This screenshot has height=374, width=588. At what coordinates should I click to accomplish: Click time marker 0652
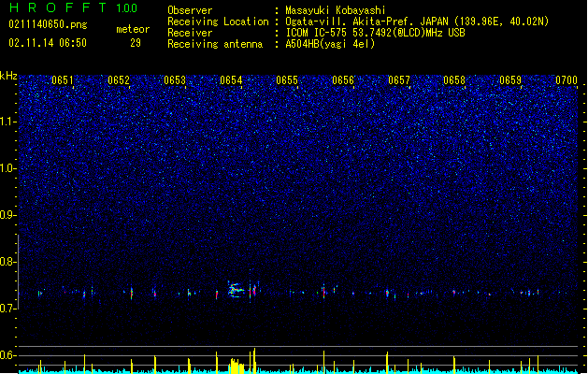point(119,80)
